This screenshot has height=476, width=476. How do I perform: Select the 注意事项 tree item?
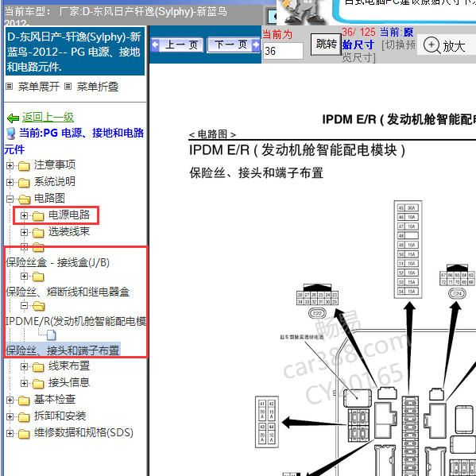55,164
